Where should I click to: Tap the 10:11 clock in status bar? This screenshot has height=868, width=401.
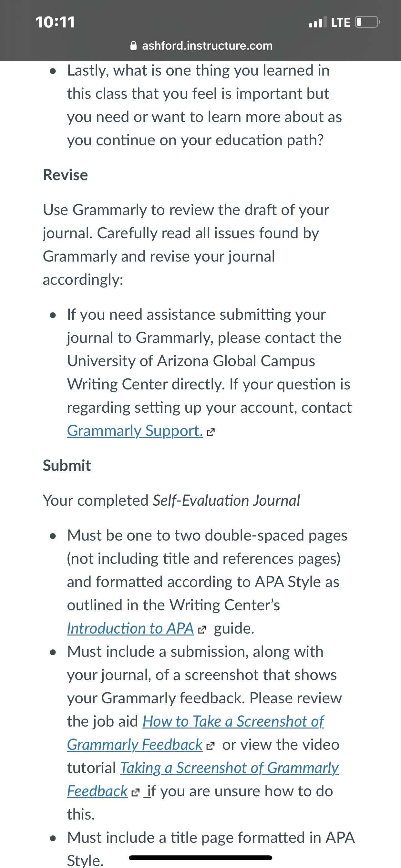[x=55, y=22]
